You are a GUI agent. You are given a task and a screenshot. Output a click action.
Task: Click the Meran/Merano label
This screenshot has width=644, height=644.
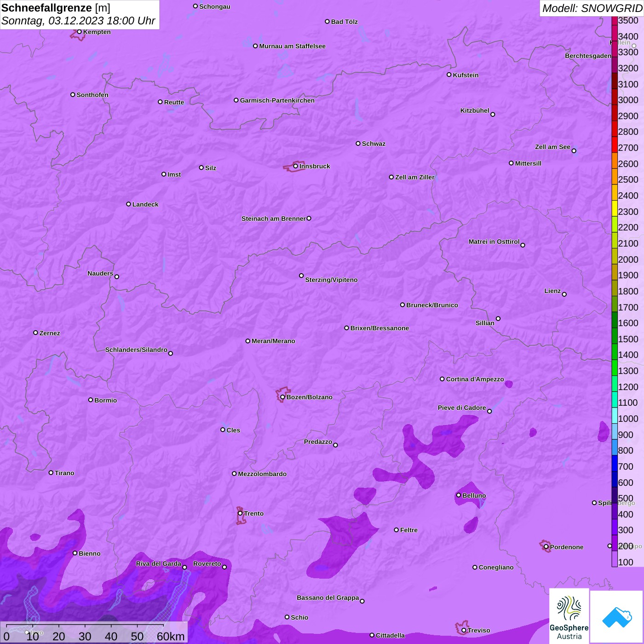pos(273,341)
